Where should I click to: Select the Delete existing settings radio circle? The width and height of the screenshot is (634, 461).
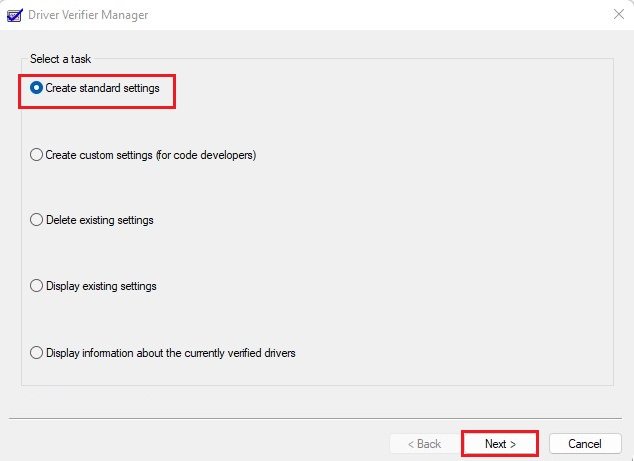tap(36, 220)
